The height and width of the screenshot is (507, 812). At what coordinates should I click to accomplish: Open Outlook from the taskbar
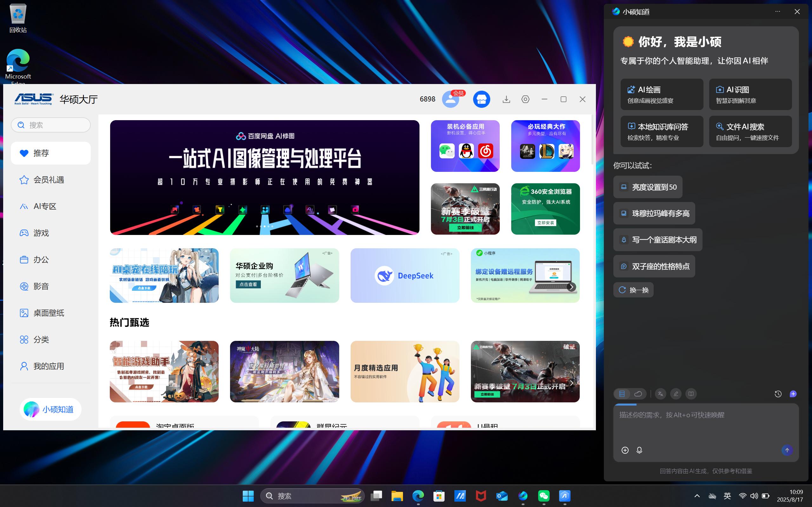click(x=502, y=496)
